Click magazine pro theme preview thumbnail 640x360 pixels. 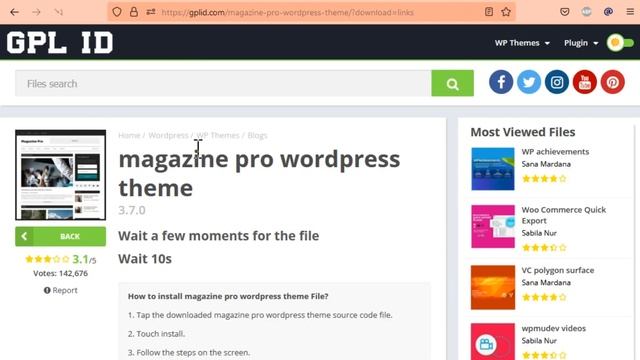click(x=60, y=175)
